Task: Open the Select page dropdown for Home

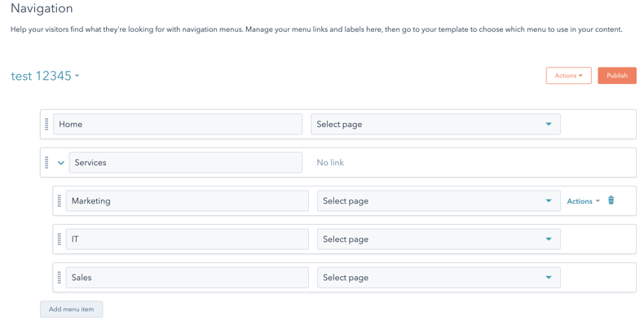Action: pyautogui.click(x=435, y=124)
